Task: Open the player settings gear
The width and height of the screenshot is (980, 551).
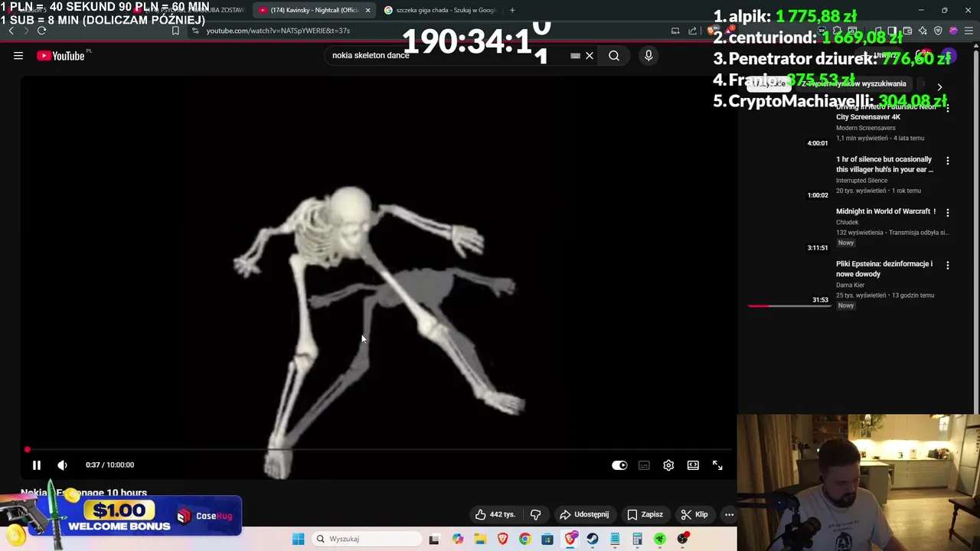Action: click(668, 465)
